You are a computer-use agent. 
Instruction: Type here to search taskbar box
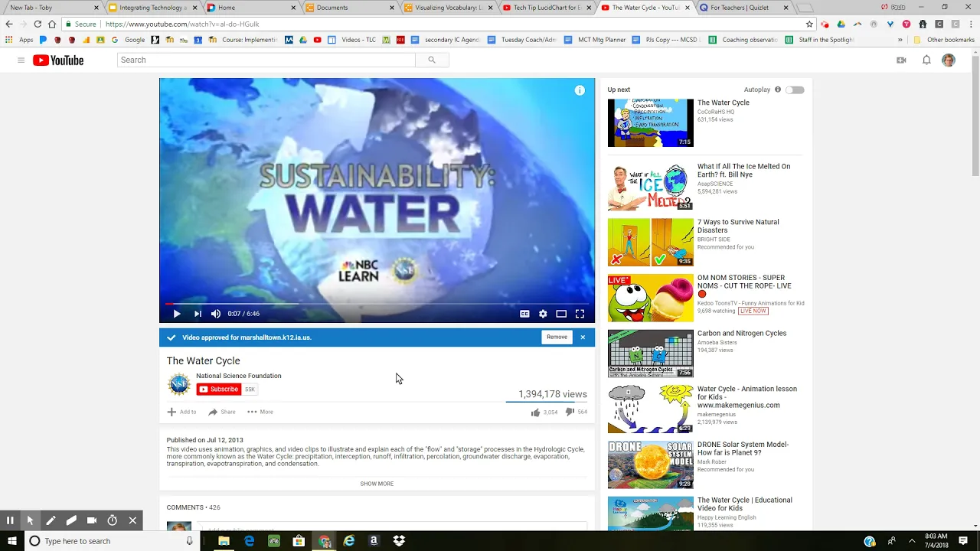pos(112,541)
